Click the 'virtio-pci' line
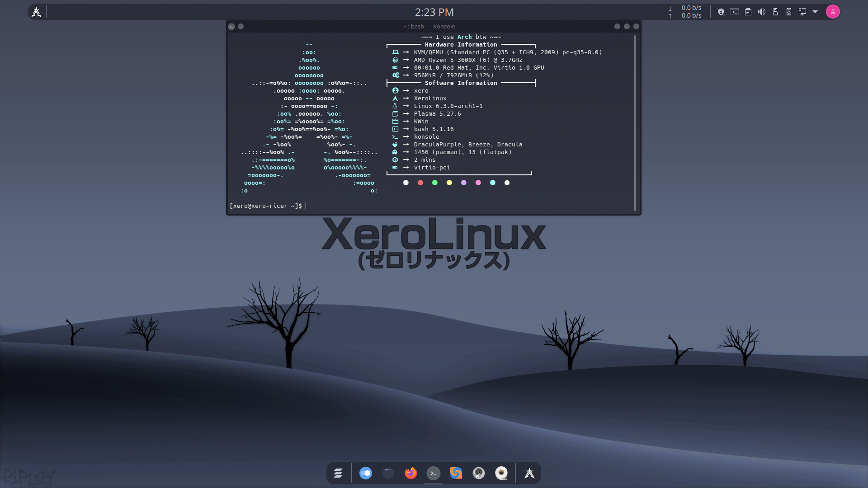The height and width of the screenshot is (488, 868). point(432,168)
